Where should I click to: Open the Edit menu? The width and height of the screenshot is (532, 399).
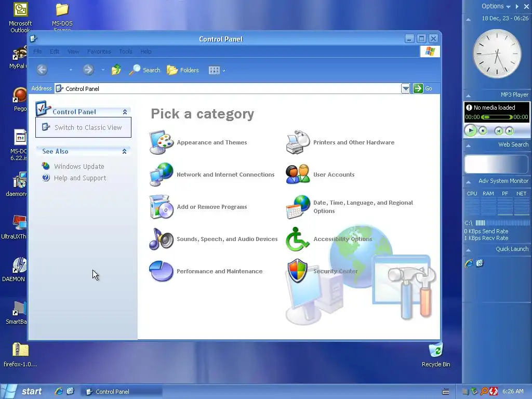(x=55, y=51)
